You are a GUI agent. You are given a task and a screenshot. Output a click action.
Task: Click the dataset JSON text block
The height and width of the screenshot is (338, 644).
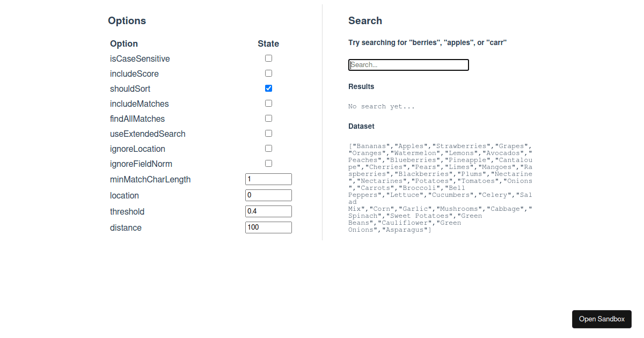point(440,188)
